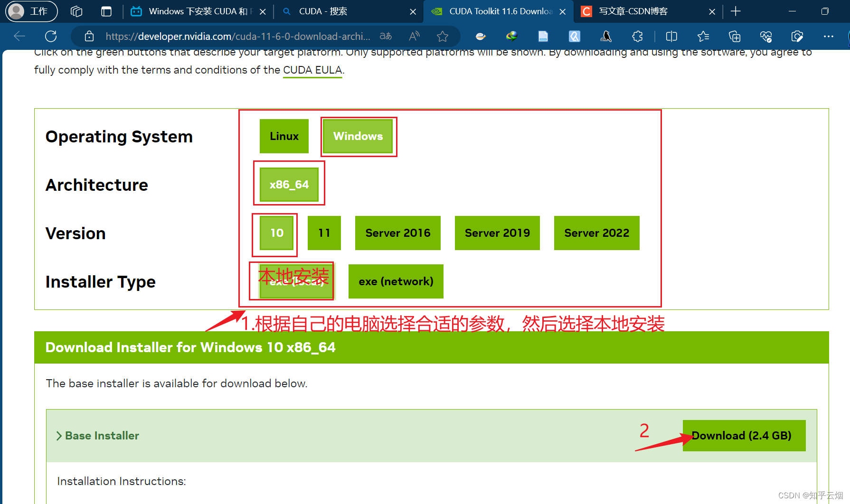850x504 pixels.
Task: Minimize the browser window
Action: [792, 11]
